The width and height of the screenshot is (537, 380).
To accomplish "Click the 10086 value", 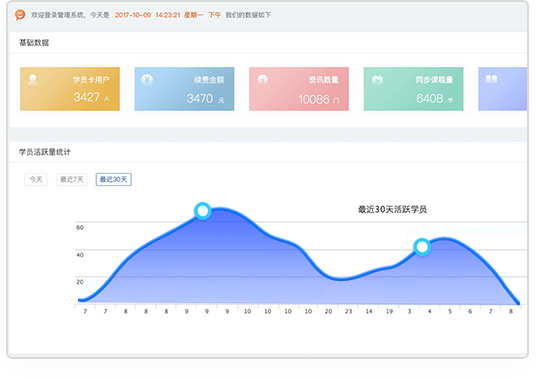I will point(314,100).
